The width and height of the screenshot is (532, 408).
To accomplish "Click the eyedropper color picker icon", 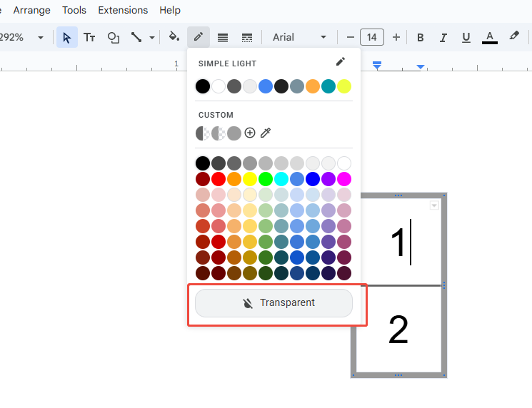I will [266, 133].
